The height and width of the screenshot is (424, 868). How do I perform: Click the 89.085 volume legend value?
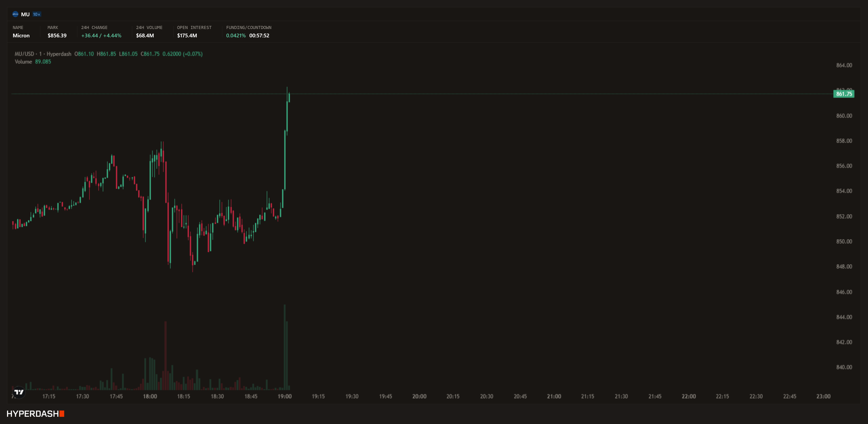(43, 62)
